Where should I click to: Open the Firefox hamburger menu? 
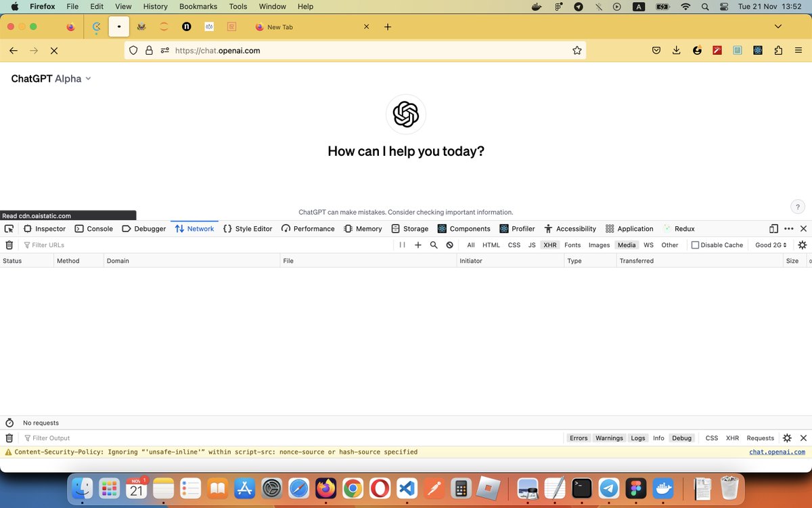coord(798,50)
